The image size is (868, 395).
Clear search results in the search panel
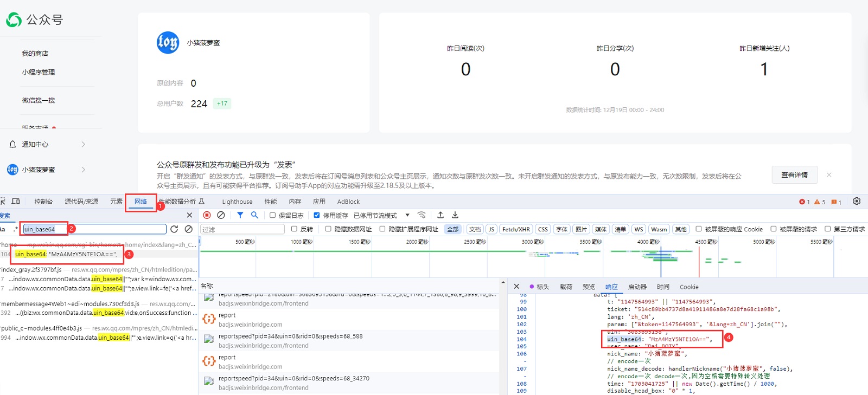click(x=189, y=229)
